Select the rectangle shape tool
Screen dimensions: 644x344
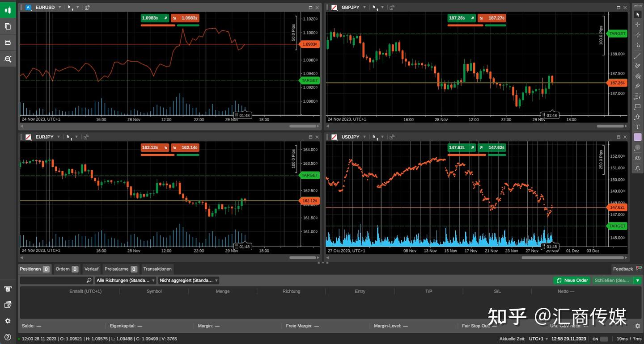pos(638,107)
